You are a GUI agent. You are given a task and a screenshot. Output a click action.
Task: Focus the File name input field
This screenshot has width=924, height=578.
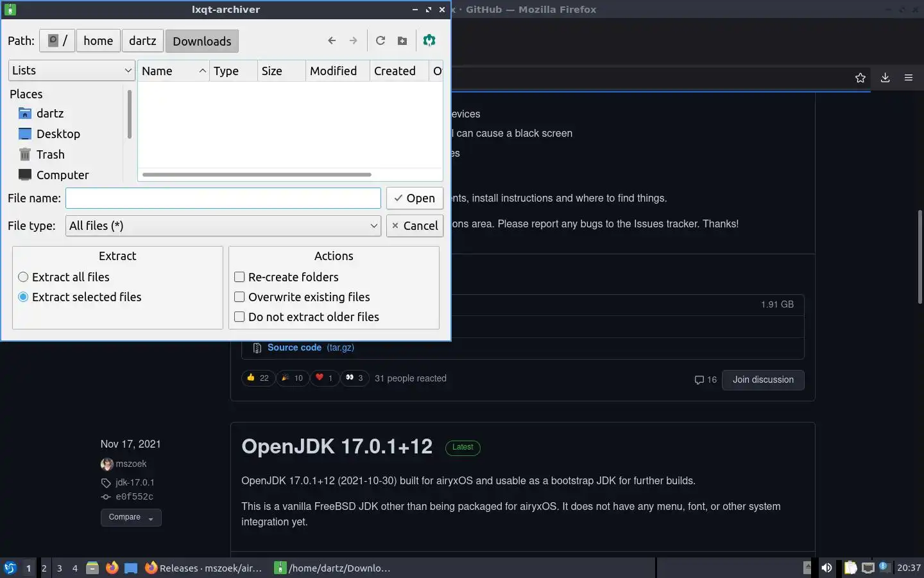[223, 198]
